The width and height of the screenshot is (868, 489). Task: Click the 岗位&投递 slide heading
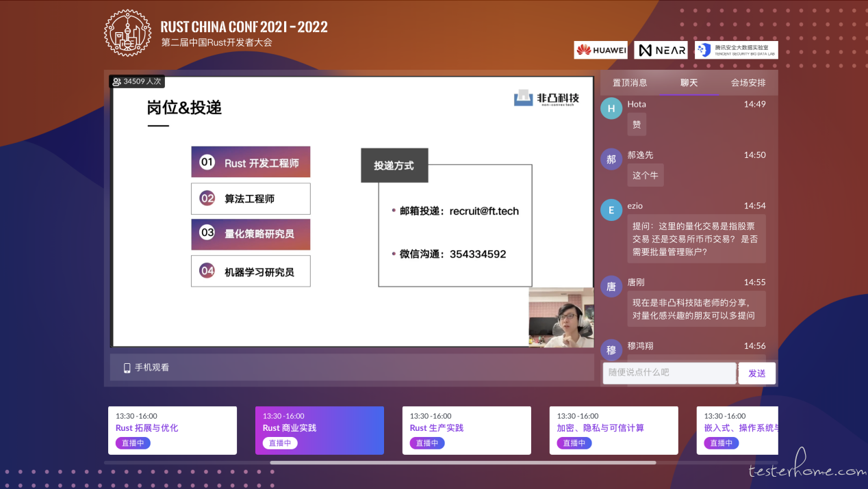(x=184, y=108)
